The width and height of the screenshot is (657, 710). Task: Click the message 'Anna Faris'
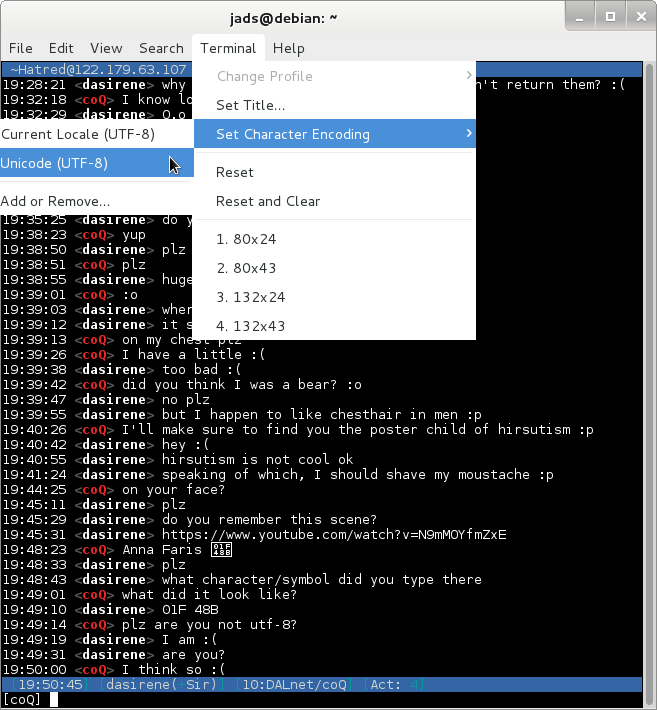162,550
